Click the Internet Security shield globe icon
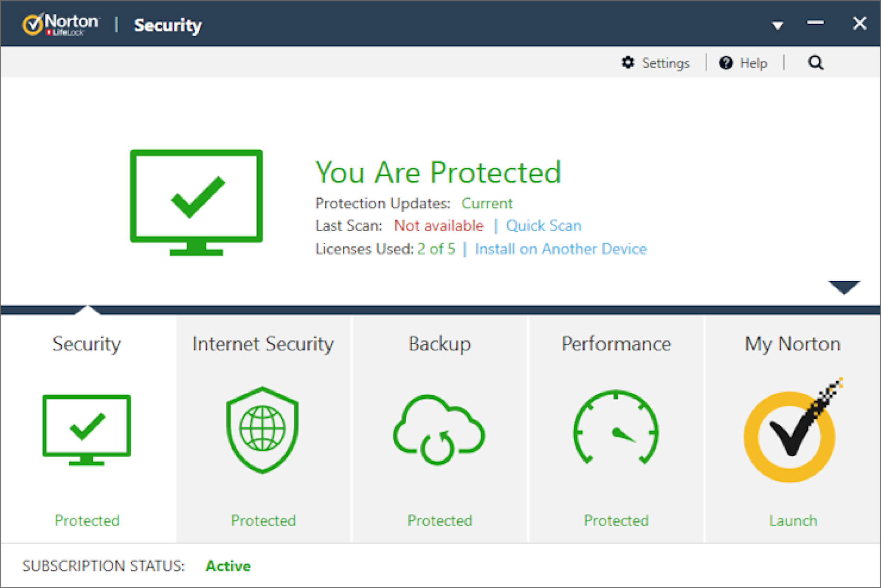Screen dimensions: 881x588 [262, 430]
